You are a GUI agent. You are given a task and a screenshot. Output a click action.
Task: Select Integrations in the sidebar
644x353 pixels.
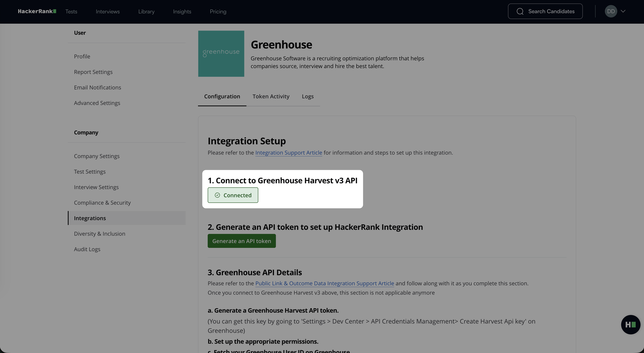click(127, 218)
